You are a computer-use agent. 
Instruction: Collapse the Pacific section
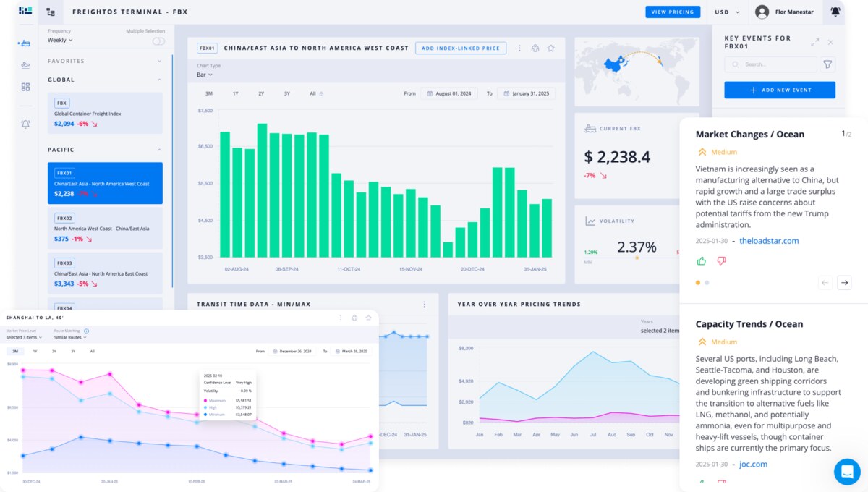pos(159,150)
